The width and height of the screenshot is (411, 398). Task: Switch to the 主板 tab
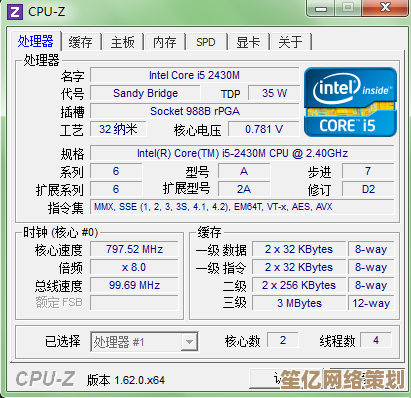[123, 42]
